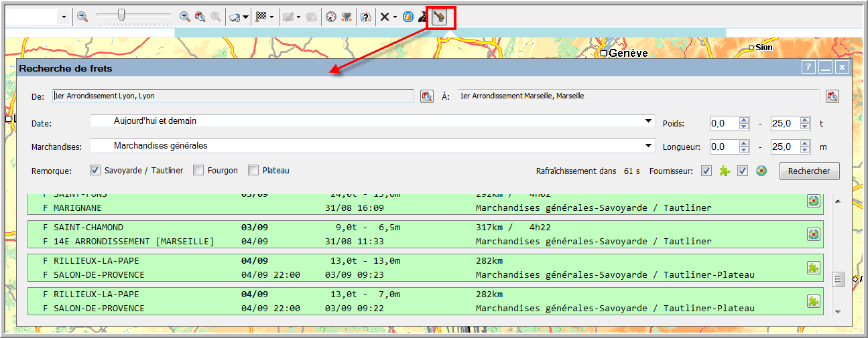The width and height of the screenshot is (868, 338).
Task: Click the round colorful provider icon by Fournisseur
Action: click(761, 171)
